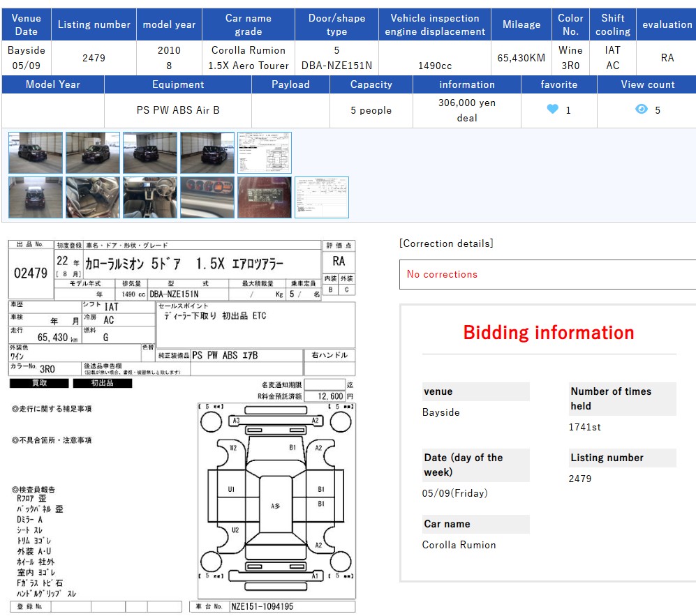Click the blue heart favorite icon
Viewport: 696px width, 616px height.
tap(552, 109)
